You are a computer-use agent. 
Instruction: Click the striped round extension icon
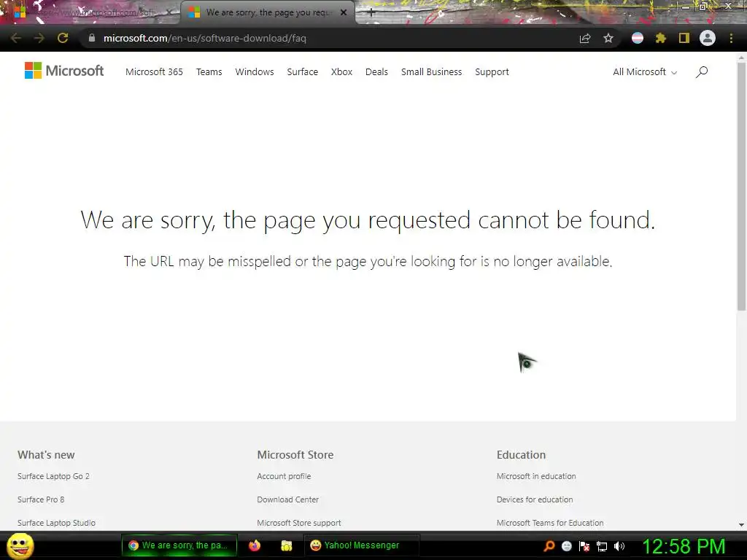tap(638, 38)
